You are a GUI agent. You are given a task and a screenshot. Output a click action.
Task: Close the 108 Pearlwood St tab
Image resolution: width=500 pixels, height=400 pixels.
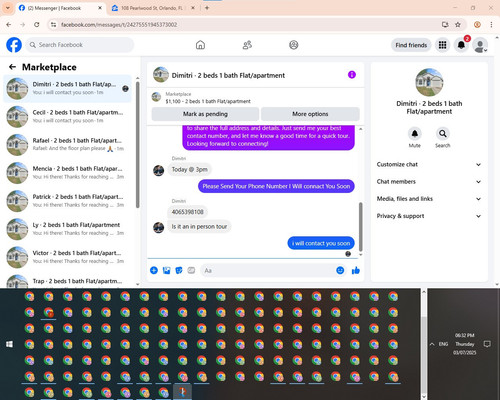click(x=193, y=8)
